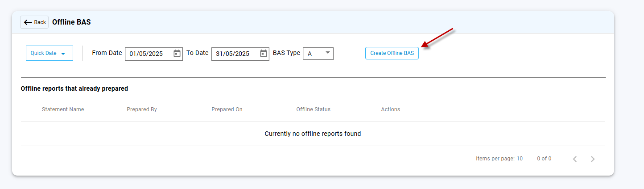The width and height of the screenshot is (644, 189).
Task: Click the Back arrow button
Action: pos(34,22)
